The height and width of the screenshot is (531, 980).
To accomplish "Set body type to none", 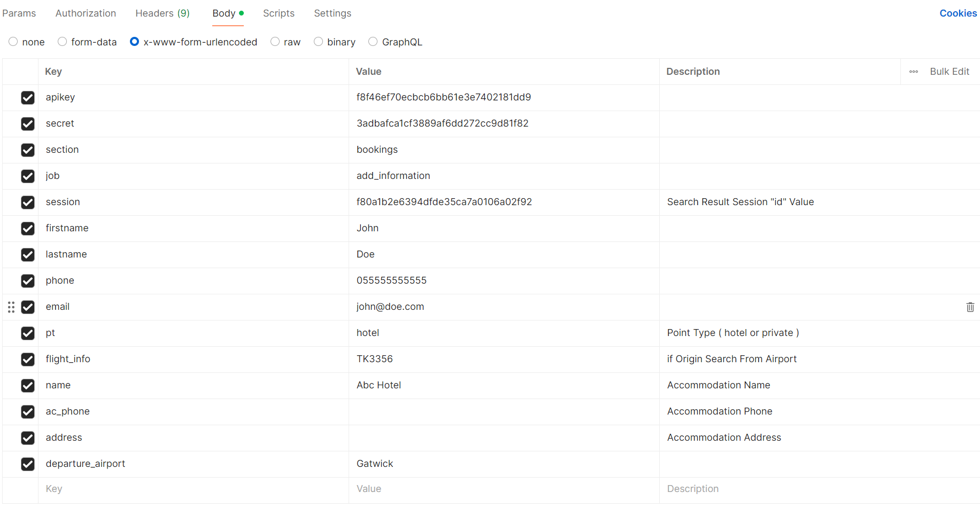I will pos(13,42).
